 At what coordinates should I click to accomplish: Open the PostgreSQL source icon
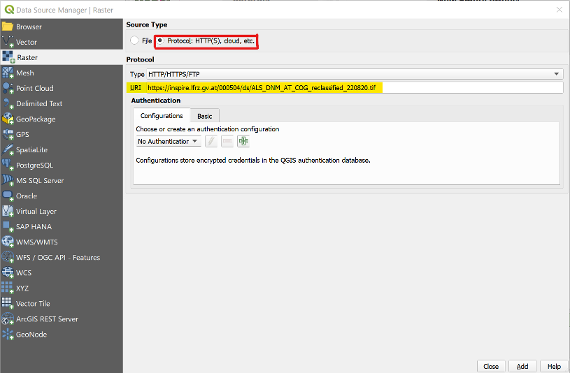[7, 165]
